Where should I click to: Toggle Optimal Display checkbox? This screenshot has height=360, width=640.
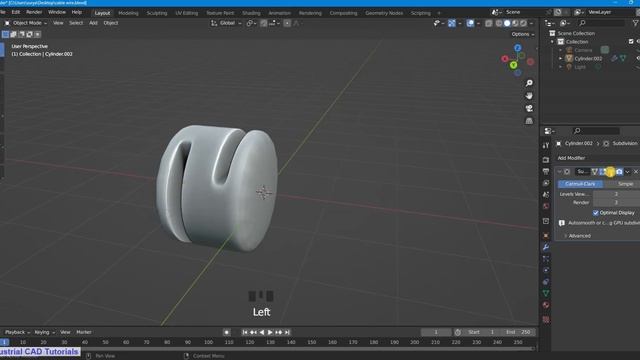(596, 213)
